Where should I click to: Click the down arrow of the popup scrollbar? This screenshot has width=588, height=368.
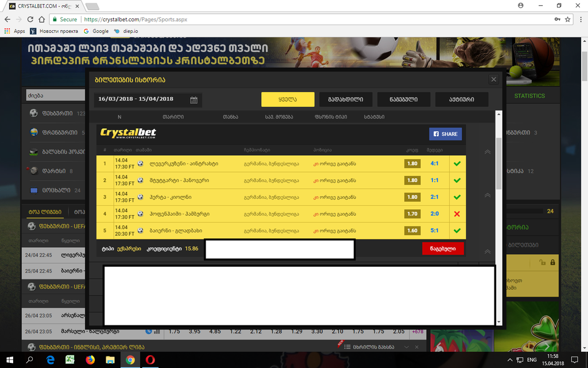pos(499,322)
